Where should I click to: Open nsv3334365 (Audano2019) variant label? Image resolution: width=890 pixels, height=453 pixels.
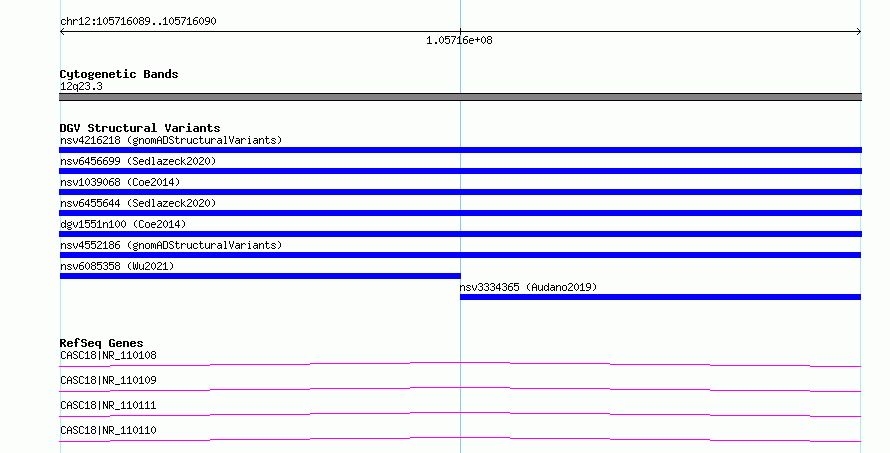(x=528, y=287)
